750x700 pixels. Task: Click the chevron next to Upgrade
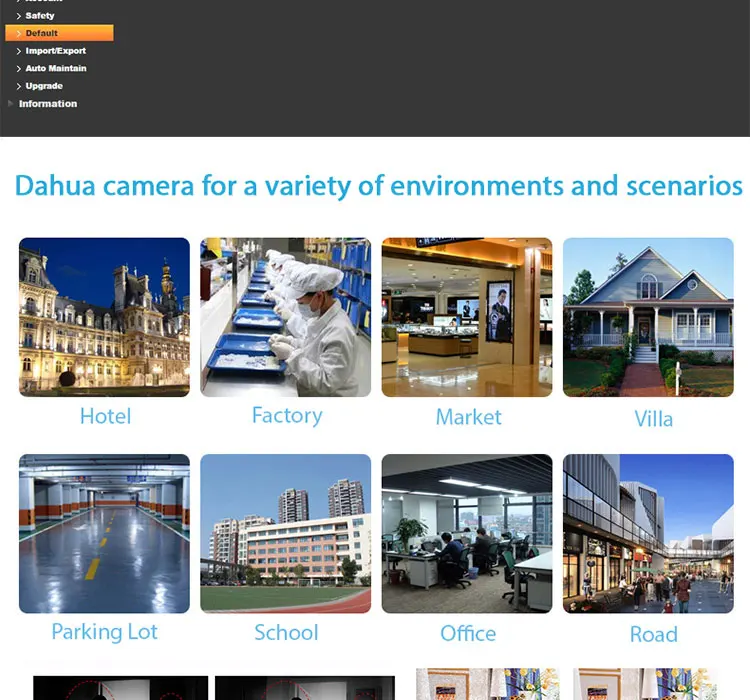[19, 87]
